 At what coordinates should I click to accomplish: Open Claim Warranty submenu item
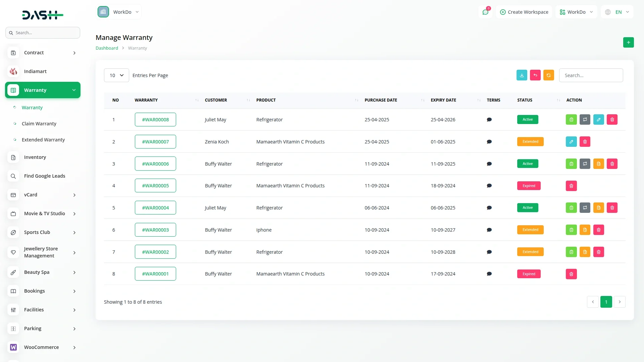tap(39, 124)
